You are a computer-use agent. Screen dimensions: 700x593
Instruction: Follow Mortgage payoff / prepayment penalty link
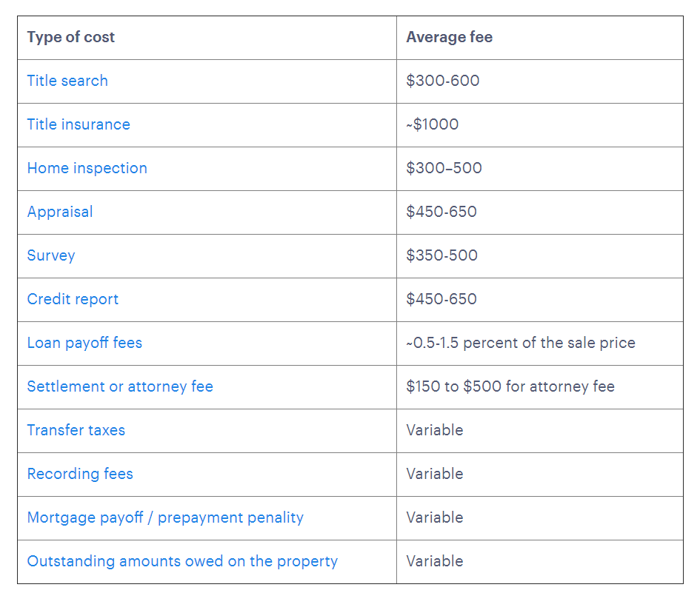[x=165, y=517]
